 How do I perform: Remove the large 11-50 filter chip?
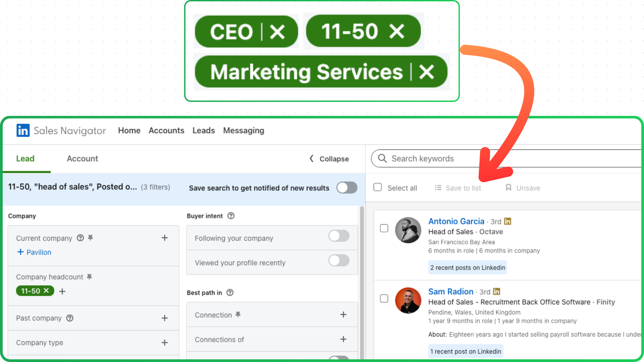(x=397, y=32)
